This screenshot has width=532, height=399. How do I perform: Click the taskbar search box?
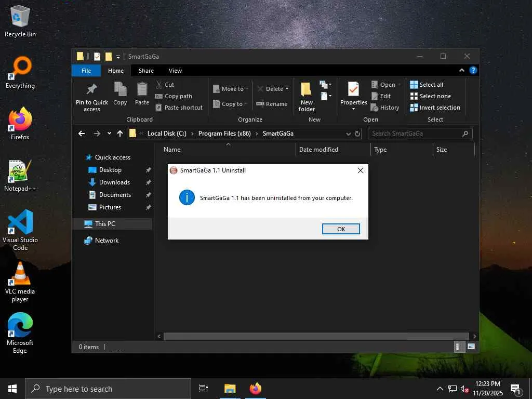pyautogui.click(x=108, y=389)
